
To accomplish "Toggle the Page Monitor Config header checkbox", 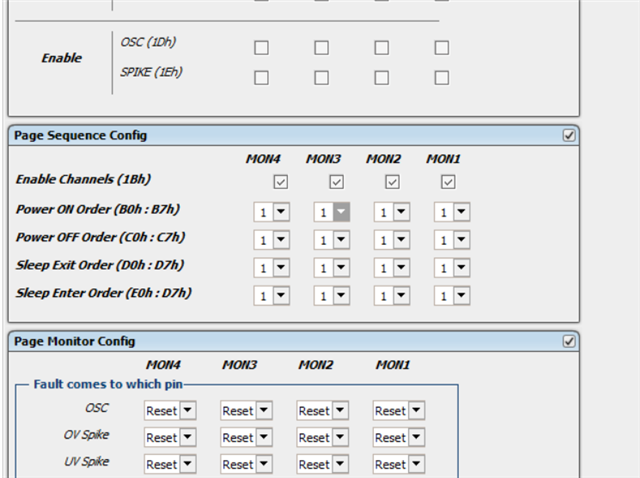I will pyautogui.click(x=569, y=341).
